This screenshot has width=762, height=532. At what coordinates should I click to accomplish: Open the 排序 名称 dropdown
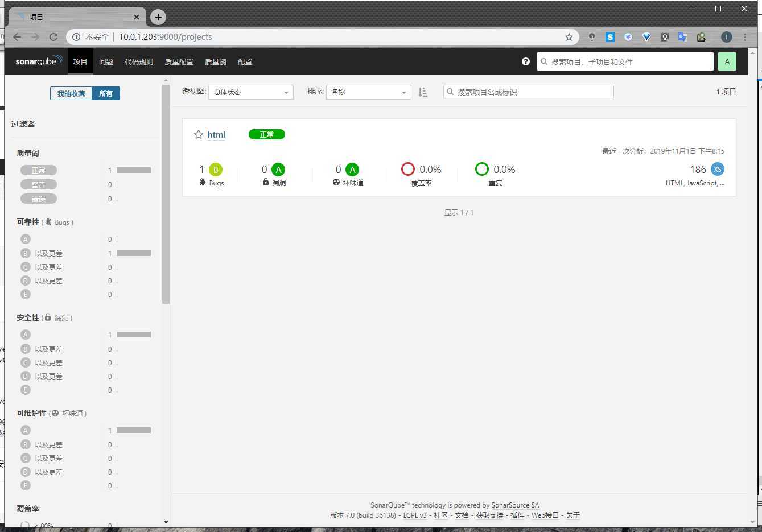[369, 92]
